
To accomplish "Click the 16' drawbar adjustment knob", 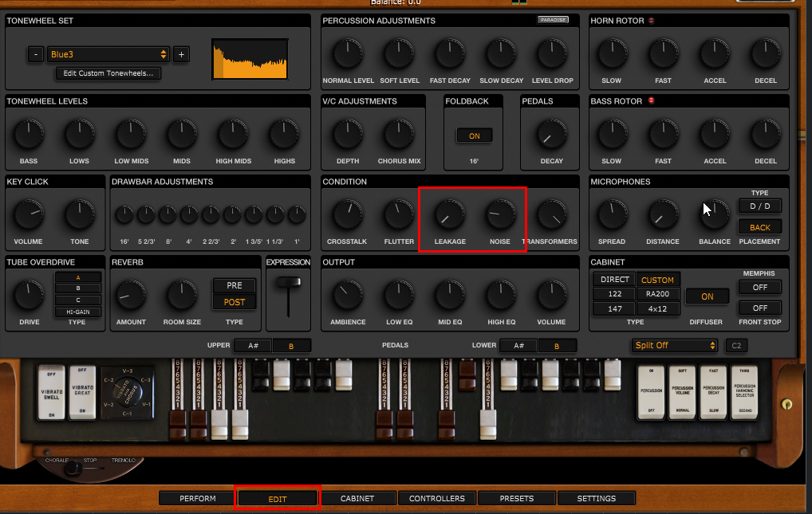I will (124, 214).
